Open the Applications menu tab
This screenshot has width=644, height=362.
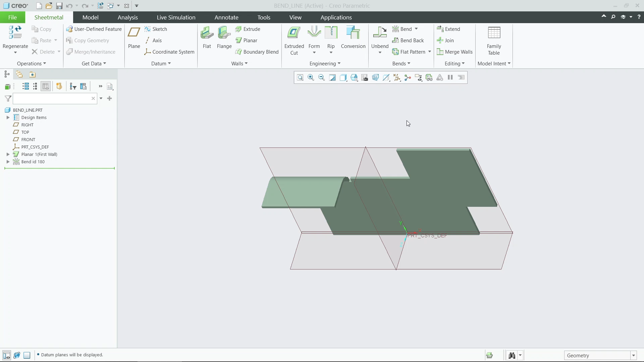[336, 17]
